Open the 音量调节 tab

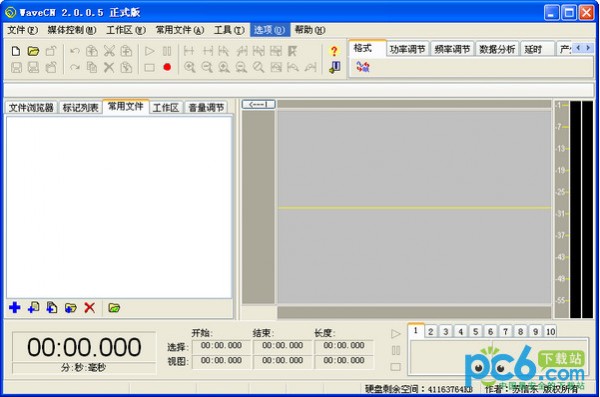pos(206,108)
